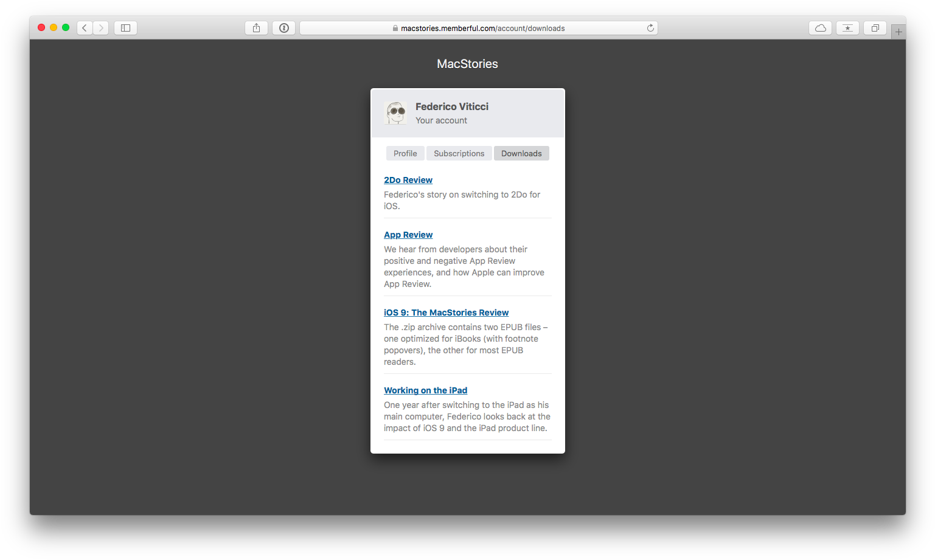Open iOS 9: The MacStories Review

[x=446, y=313]
